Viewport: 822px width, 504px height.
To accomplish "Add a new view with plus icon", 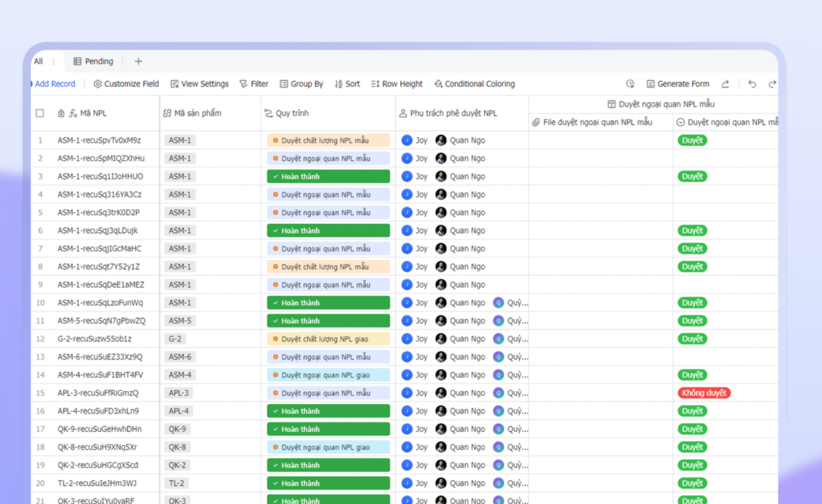I will 138,62.
